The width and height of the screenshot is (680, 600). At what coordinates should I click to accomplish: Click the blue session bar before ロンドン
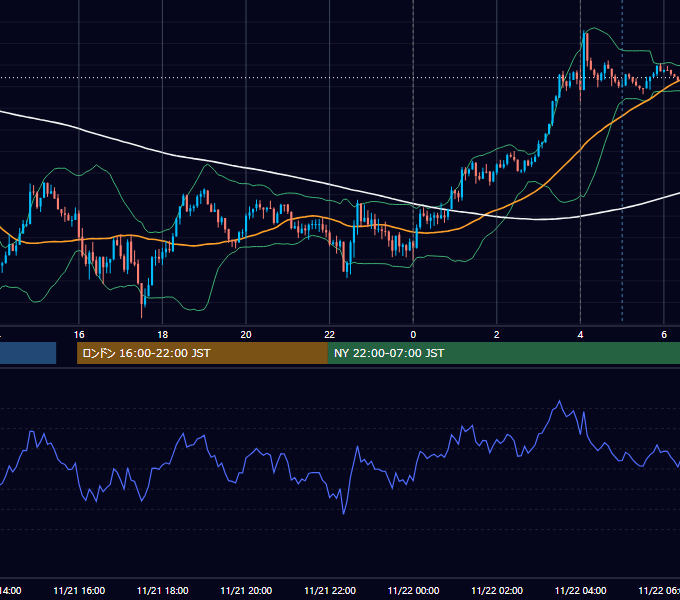point(28,353)
